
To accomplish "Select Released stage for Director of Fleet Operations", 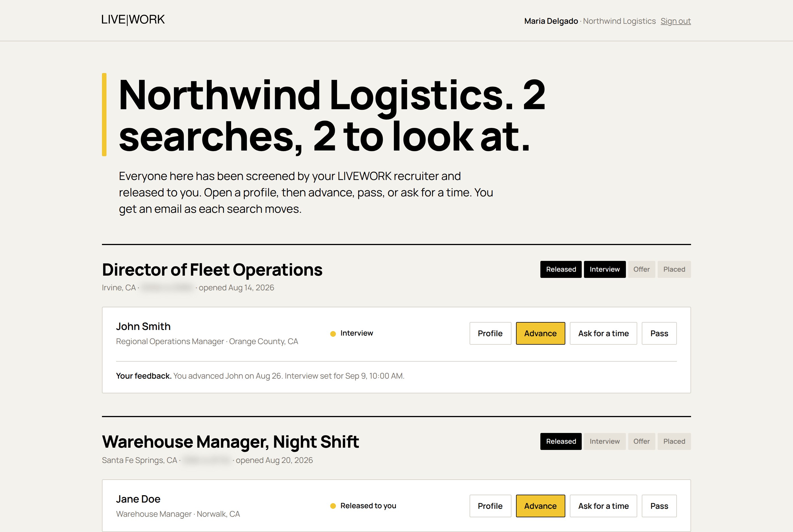I will pos(561,269).
